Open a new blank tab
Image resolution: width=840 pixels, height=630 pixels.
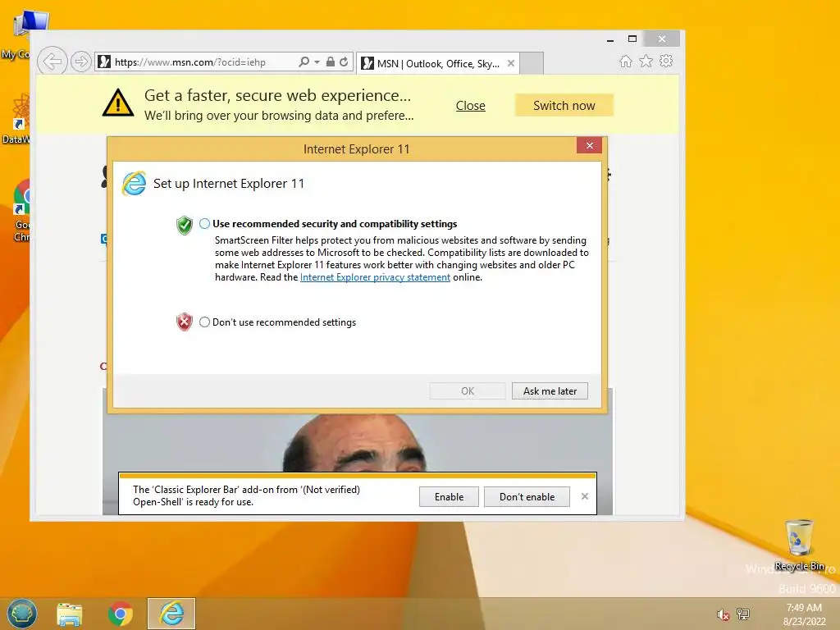(532, 63)
